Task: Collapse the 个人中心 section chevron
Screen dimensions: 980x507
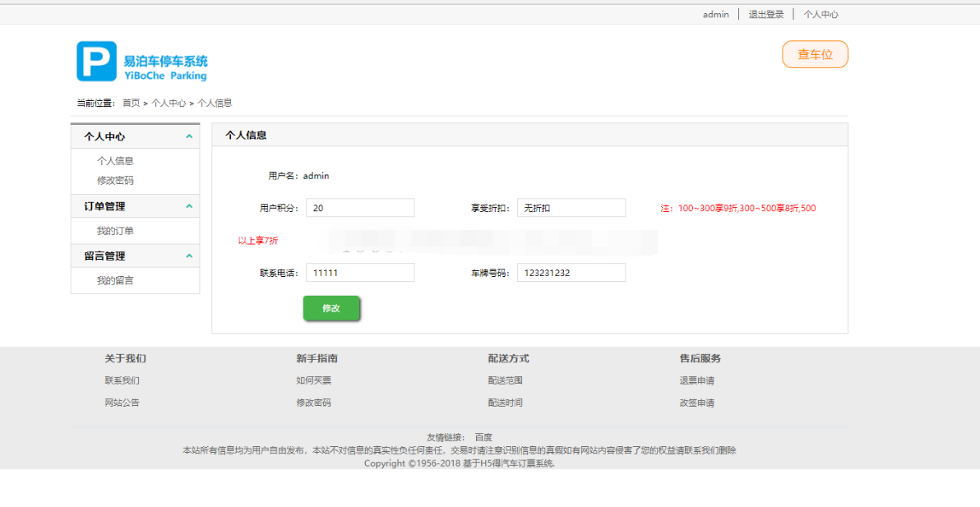Action: [189, 136]
